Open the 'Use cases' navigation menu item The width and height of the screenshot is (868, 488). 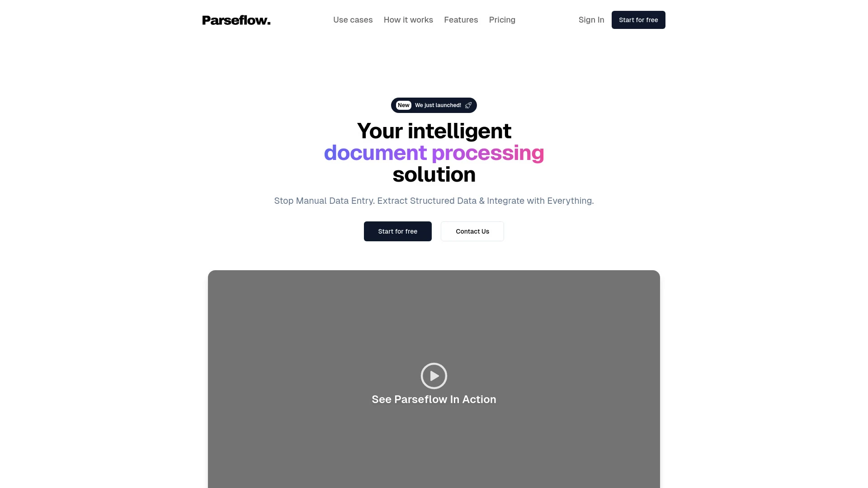pyautogui.click(x=353, y=20)
